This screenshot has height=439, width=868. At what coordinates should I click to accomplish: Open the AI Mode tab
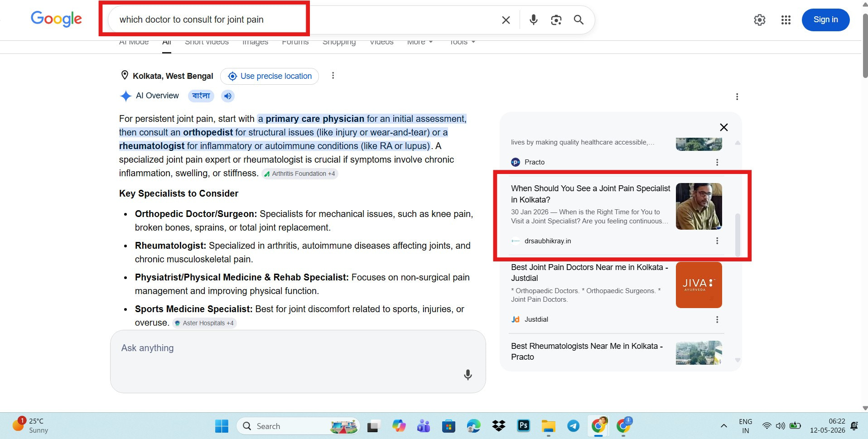pyautogui.click(x=134, y=42)
